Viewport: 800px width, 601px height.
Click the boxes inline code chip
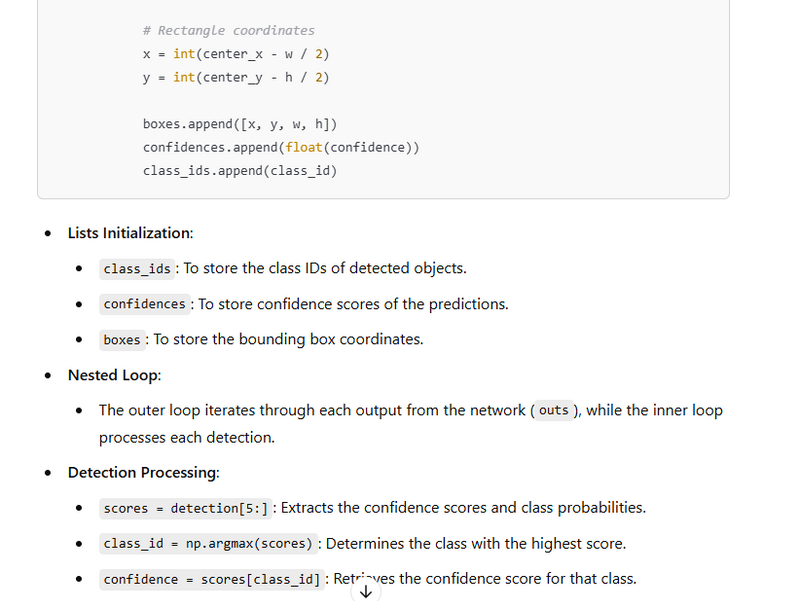click(x=122, y=340)
